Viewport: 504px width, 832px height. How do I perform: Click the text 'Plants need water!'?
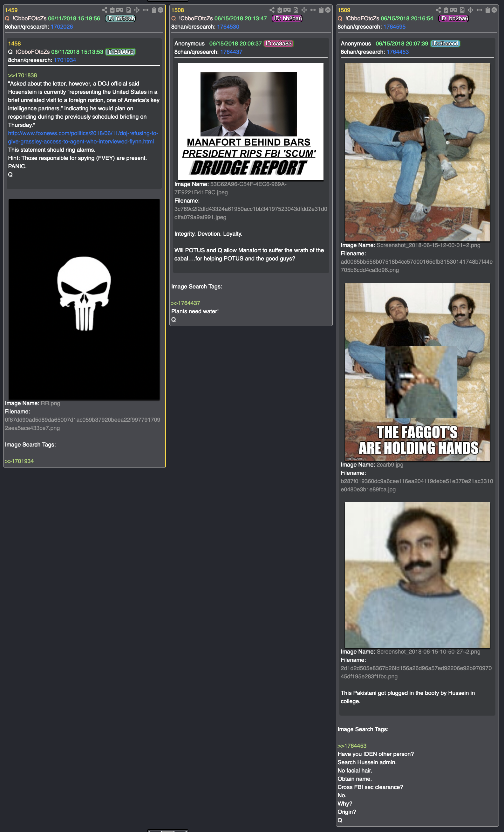pos(195,311)
